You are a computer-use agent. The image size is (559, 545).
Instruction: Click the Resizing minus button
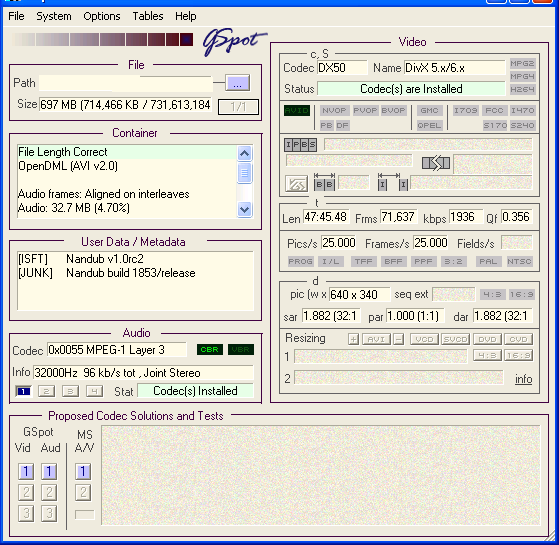click(399, 339)
